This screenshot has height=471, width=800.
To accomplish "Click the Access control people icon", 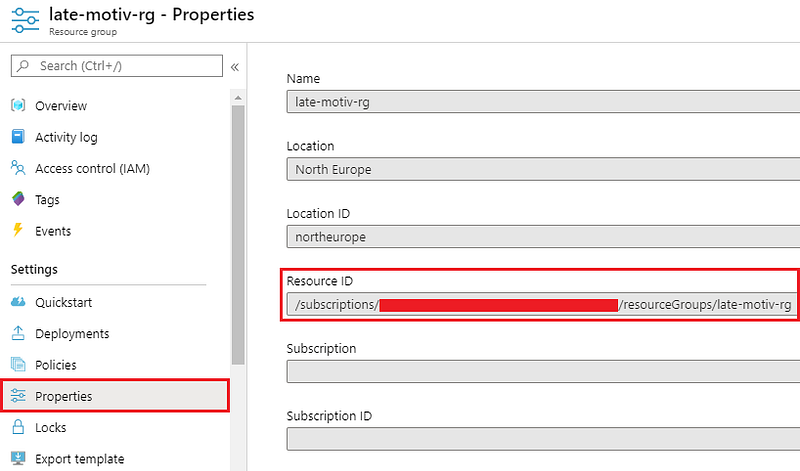I will point(18,168).
